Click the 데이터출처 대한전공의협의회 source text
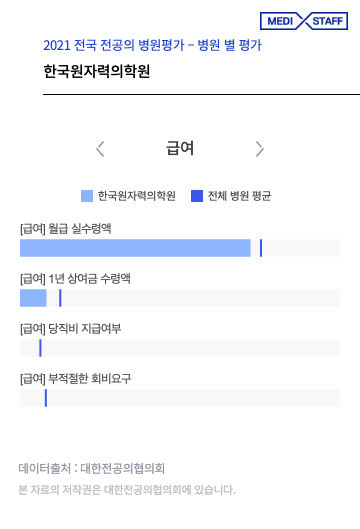Screen dimensions: 360x529 (91, 468)
